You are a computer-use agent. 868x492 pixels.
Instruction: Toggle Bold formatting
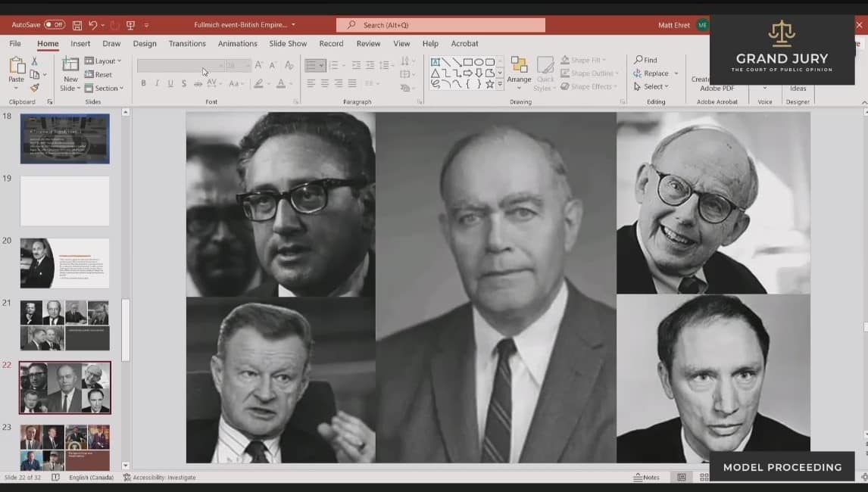tap(143, 83)
